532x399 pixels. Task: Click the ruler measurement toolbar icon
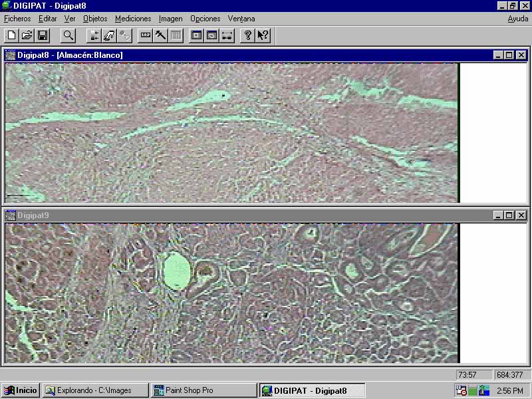click(145, 35)
